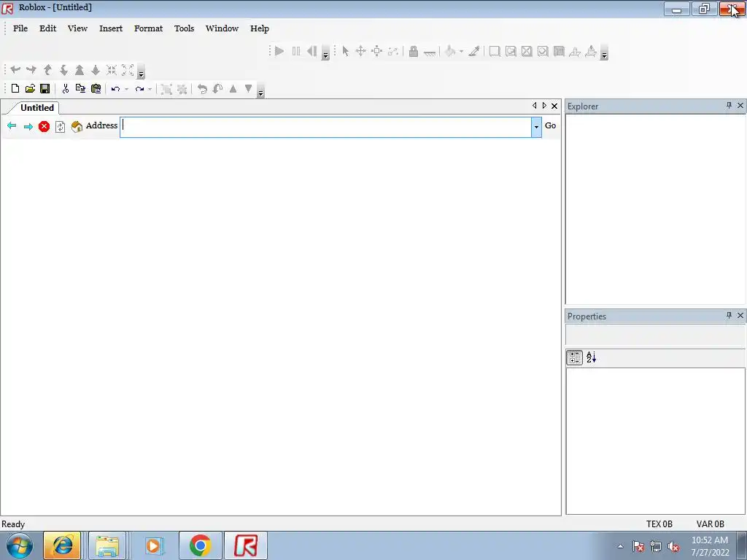Click the Ungroup selection icon
Image resolution: width=747 pixels, height=560 pixels.
coord(182,88)
